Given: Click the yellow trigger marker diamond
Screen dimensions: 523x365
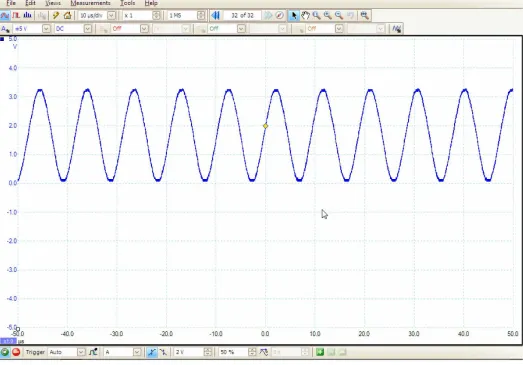Looking at the screenshot, I should [266, 126].
